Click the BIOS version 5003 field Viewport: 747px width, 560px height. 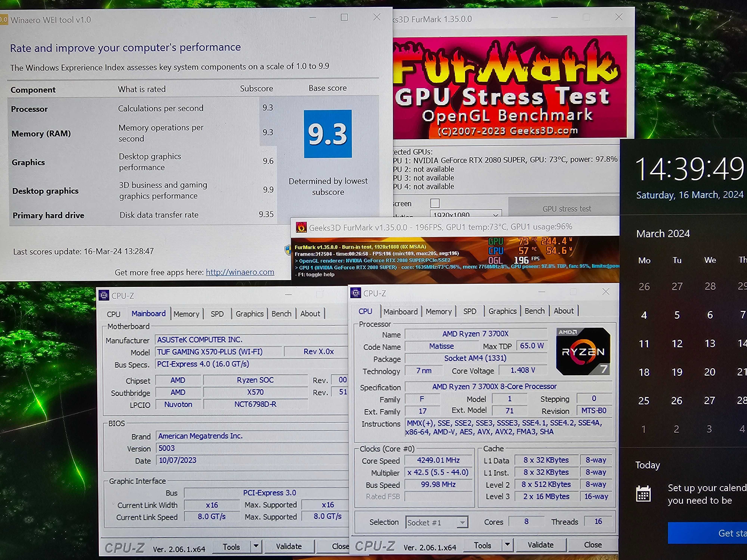coord(252,448)
